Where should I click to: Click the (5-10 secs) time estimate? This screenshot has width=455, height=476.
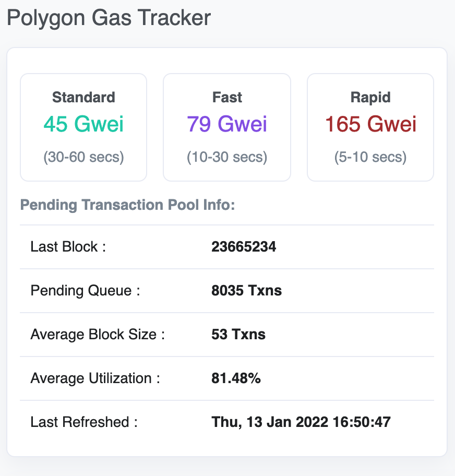370,157
